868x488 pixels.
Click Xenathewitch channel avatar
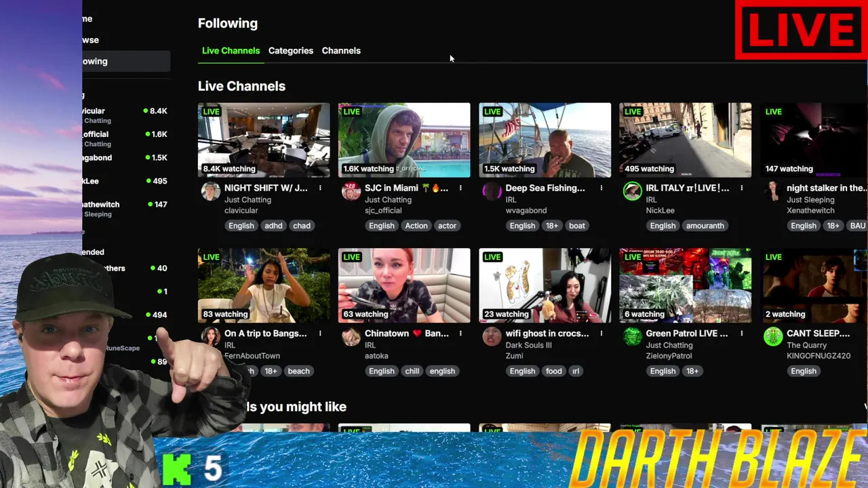point(772,191)
